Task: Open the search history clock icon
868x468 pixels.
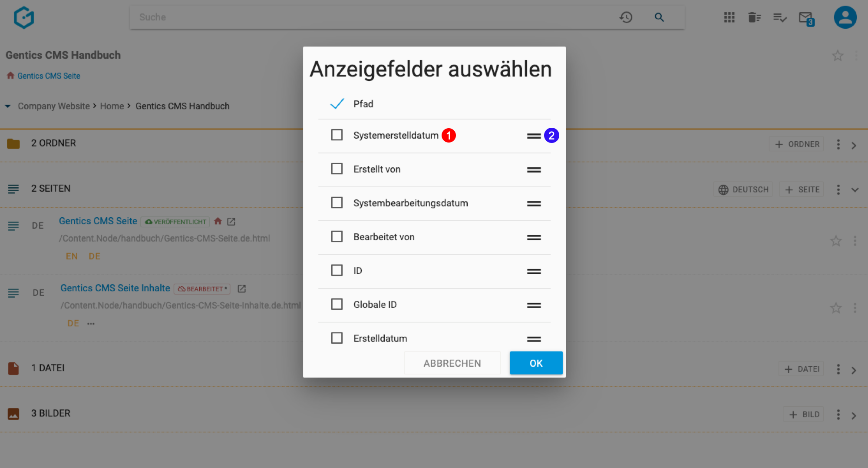Action: coord(626,17)
